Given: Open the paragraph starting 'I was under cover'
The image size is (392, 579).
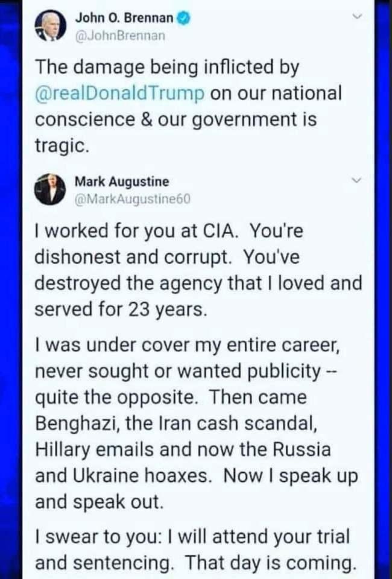Looking at the screenshot, I should (197, 423).
